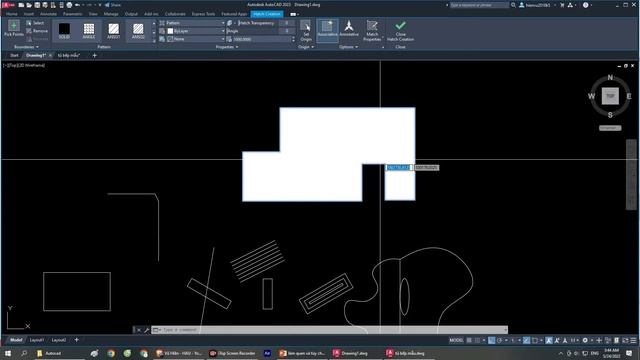Image resolution: width=640 pixels, height=360 pixels.
Task: Click the Match Properties tool
Action: pos(372,31)
